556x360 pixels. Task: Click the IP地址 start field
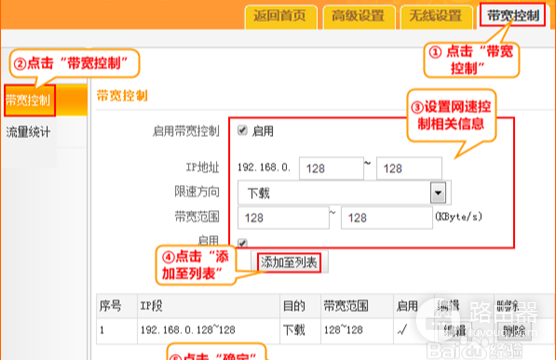[331, 168]
